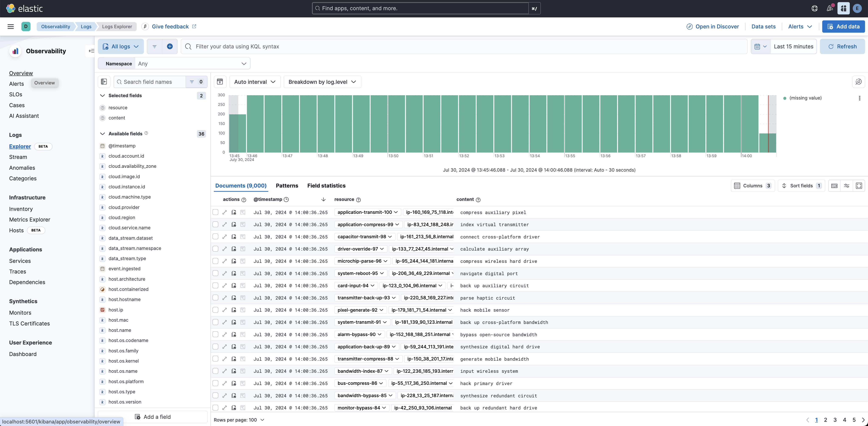Switch to the Patterns tab

pos(287,185)
